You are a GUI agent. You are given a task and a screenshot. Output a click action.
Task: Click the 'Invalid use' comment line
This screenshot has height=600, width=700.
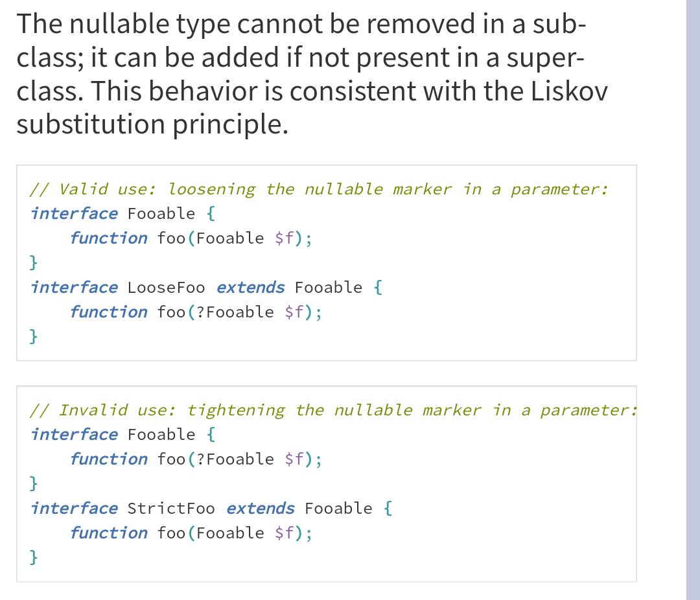(333, 410)
